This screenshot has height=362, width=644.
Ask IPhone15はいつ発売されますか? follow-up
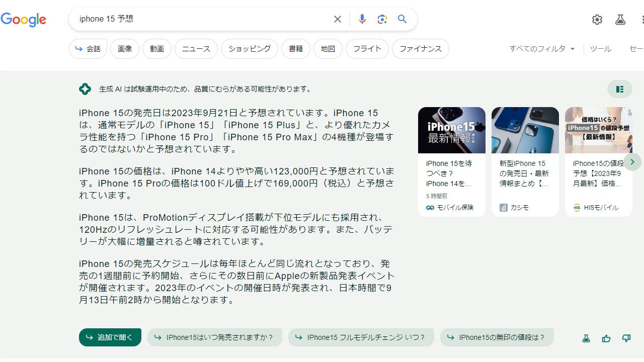click(x=215, y=337)
